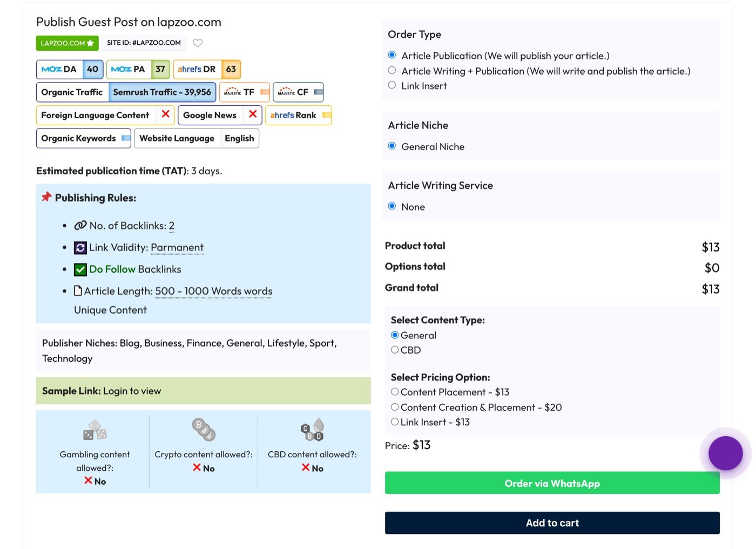The image size is (756, 549).
Task: Click the Add to cart button
Action: (x=552, y=523)
